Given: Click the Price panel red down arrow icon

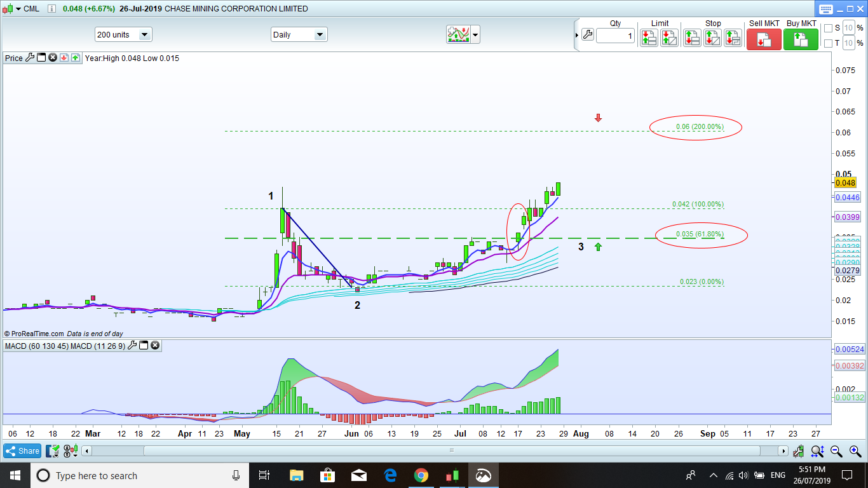Looking at the screenshot, I should pos(64,58).
